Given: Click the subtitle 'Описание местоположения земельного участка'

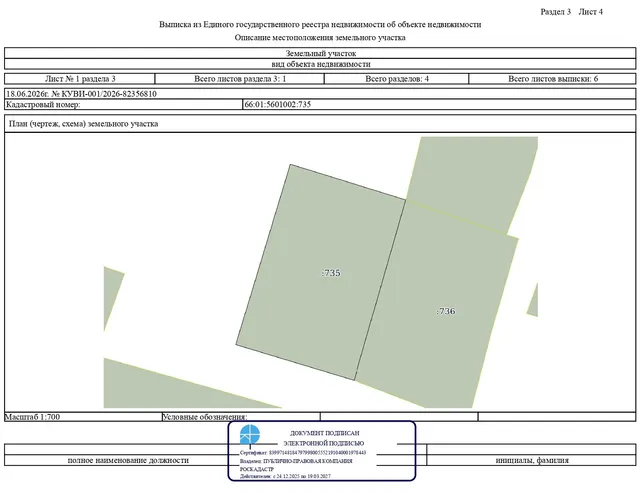Looking at the screenshot, I should tap(320, 38).
